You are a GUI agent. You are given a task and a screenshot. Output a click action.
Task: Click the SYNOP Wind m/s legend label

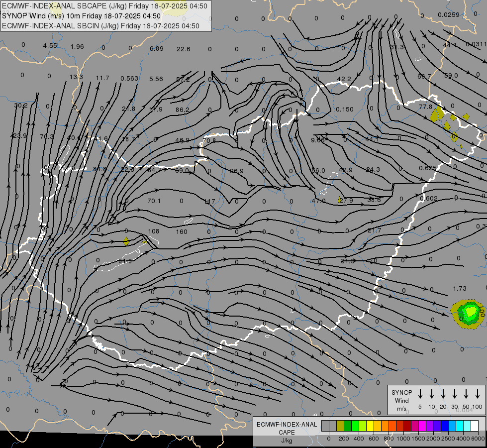[401, 400]
